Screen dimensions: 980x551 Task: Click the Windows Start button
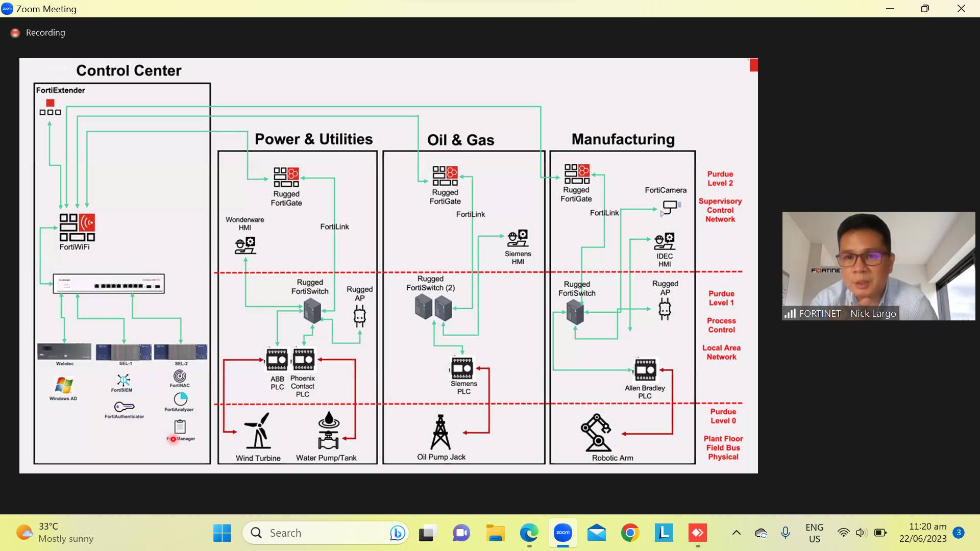[222, 533]
